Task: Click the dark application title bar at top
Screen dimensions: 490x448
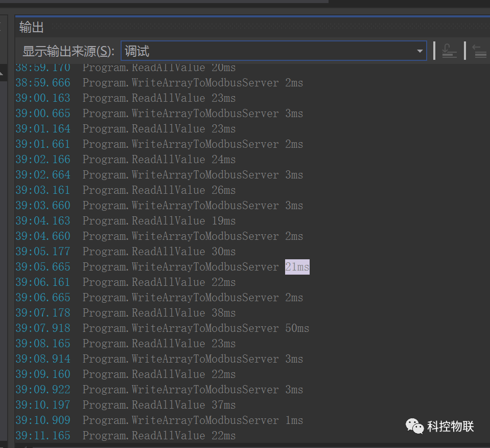Action: pos(245,4)
